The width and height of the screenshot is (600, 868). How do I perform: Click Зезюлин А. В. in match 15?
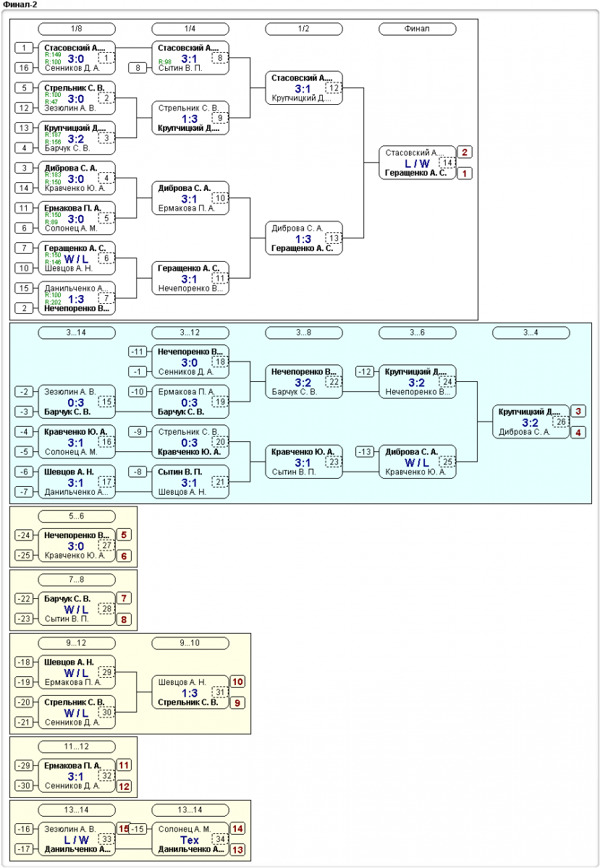[x=70, y=391]
